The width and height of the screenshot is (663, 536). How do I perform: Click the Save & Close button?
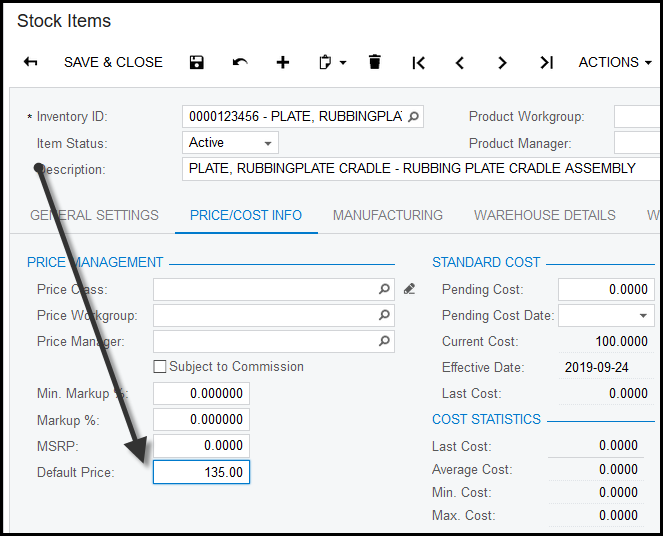tap(113, 62)
